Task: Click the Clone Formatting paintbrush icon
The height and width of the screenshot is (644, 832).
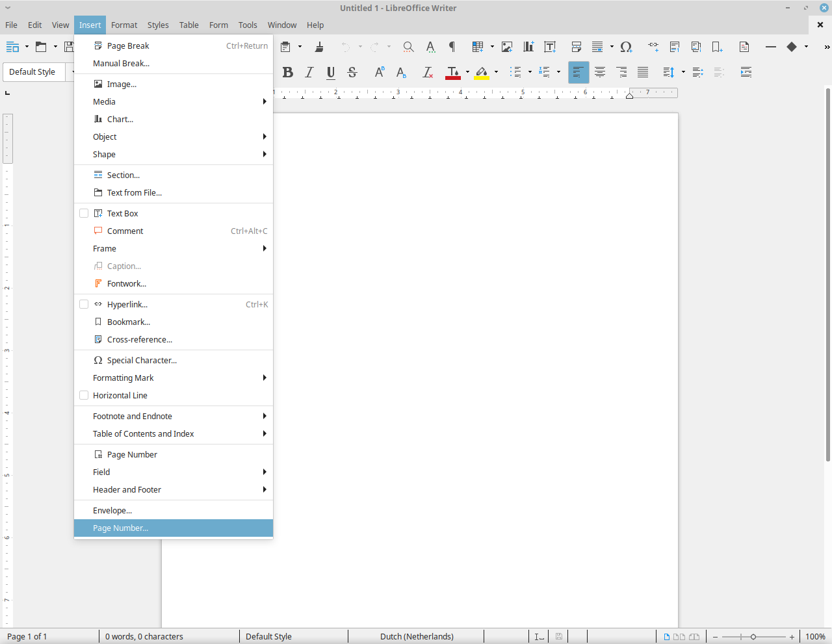Action: [x=319, y=47]
